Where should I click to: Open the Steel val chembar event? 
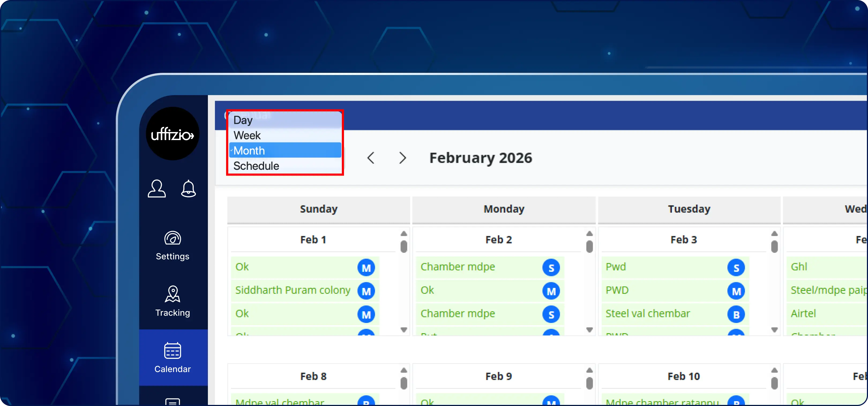(648, 314)
